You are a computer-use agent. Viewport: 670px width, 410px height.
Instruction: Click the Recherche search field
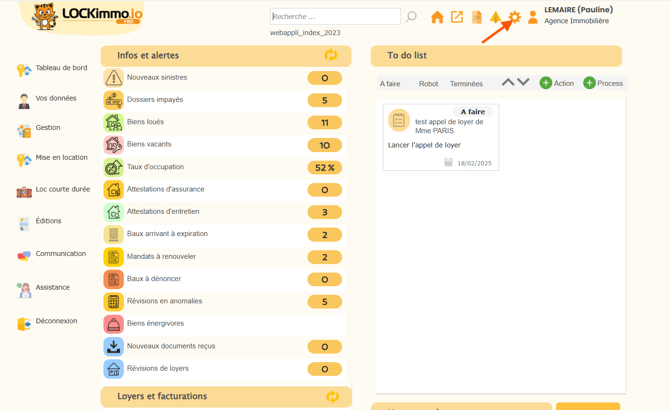pos(335,17)
